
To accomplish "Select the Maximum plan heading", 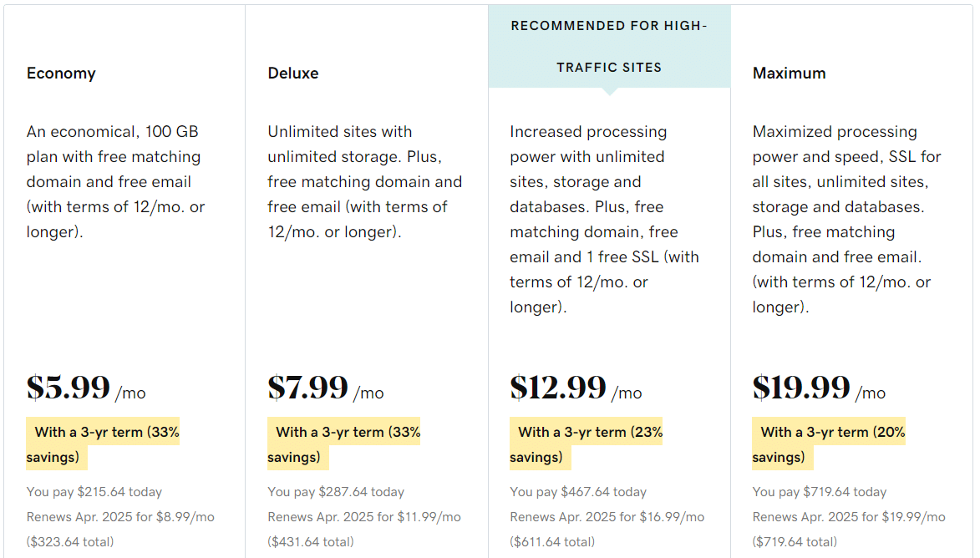I will pyautogui.click(x=789, y=74).
